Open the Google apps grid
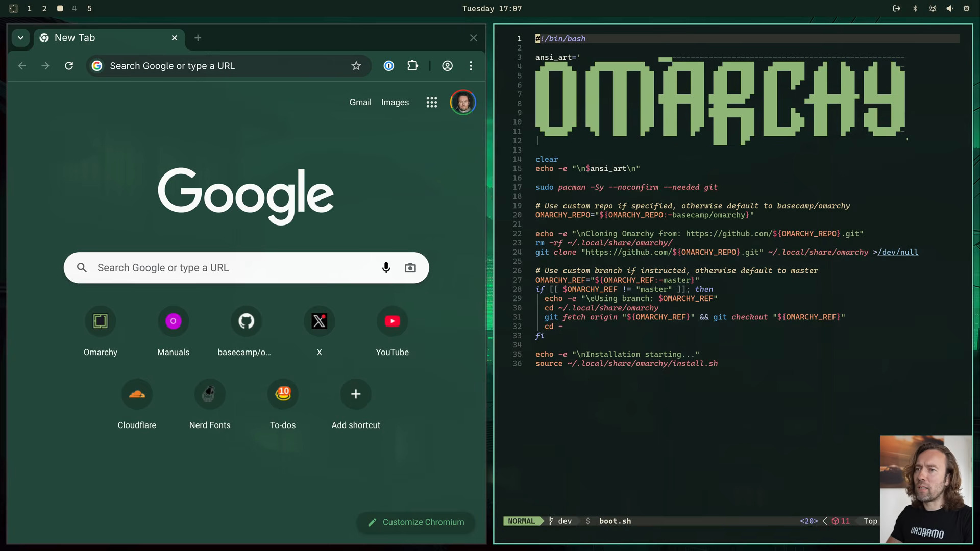980x551 pixels. (432, 103)
